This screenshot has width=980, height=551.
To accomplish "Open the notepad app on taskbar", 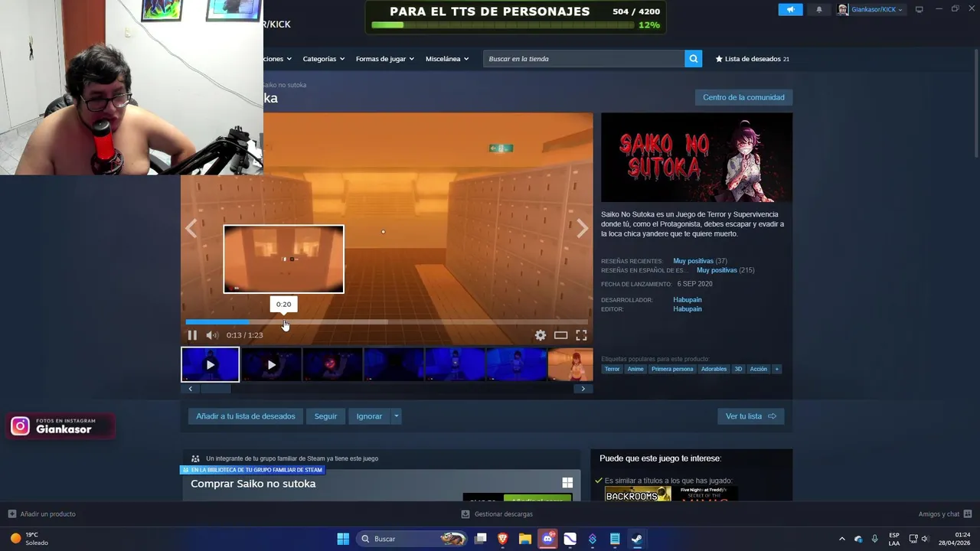I will pyautogui.click(x=615, y=539).
